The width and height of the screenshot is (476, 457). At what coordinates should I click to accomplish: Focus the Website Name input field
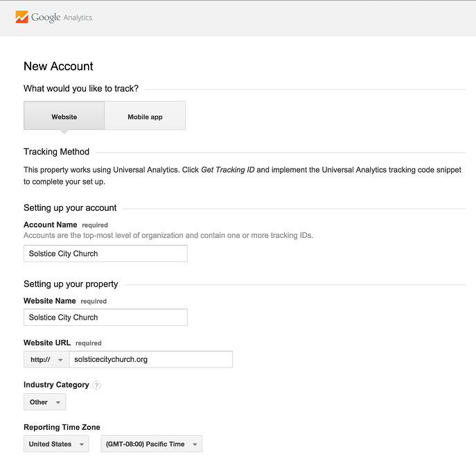(x=105, y=317)
